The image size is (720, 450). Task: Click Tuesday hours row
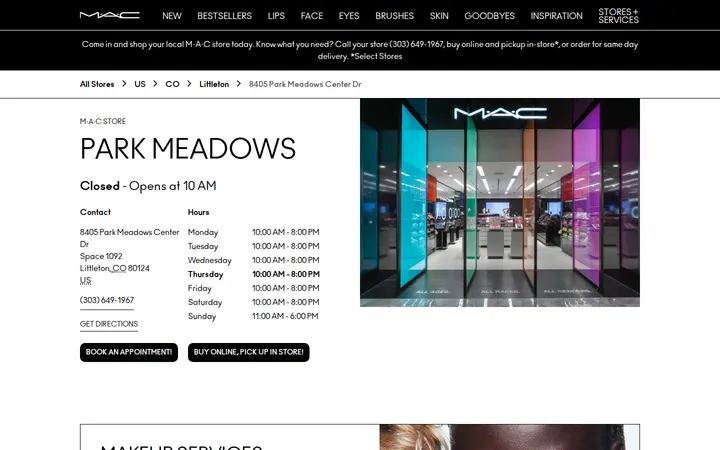[x=253, y=246]
